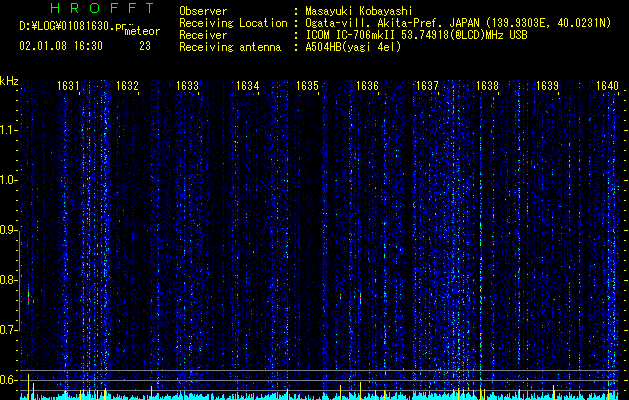Image resolution: width=629 pixels, height=400 pixels.
Task: Click the HROFFT title text
Action: 102,8
